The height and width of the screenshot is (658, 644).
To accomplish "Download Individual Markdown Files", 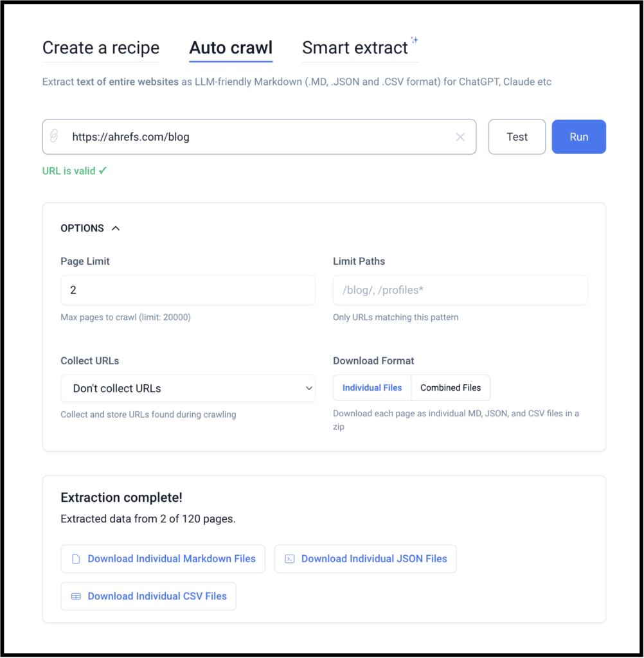I will click(163, 558).
